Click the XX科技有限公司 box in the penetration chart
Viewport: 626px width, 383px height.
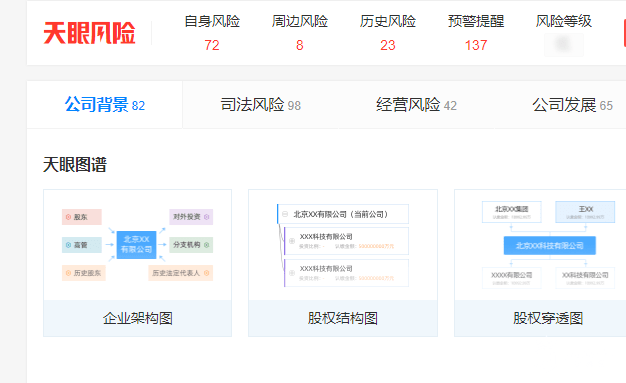pyautogui.click(x=585, y=278)
